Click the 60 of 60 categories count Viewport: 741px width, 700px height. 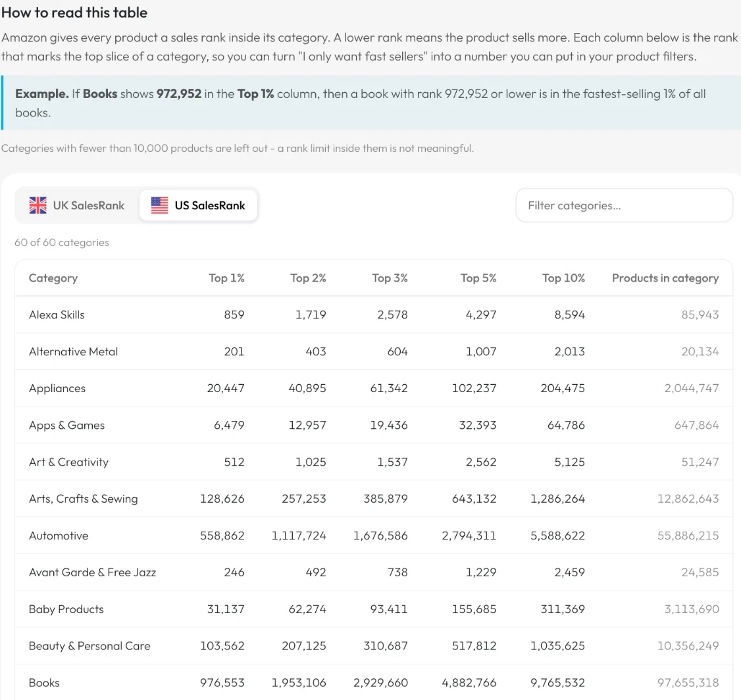pos(62,242)
